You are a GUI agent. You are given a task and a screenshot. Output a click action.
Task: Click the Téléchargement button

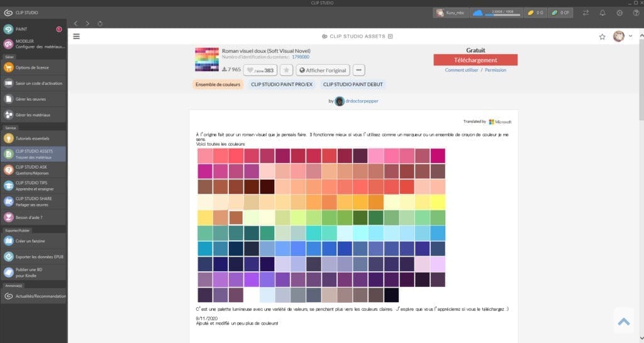(x=475, y=60)
